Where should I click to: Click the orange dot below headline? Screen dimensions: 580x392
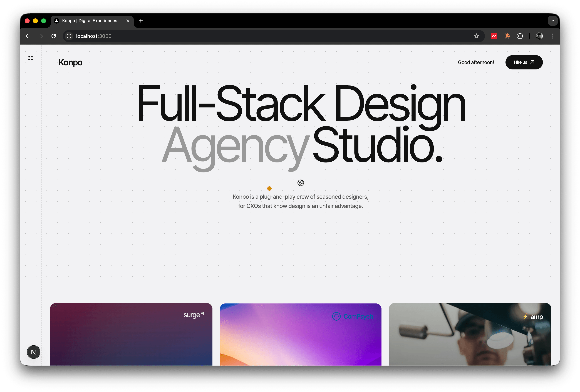(x=269, y=189)
